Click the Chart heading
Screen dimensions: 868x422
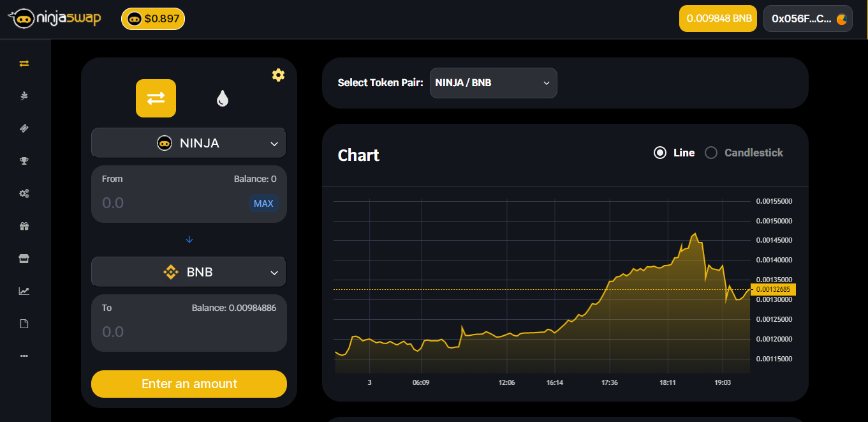(x=358, y=155)
